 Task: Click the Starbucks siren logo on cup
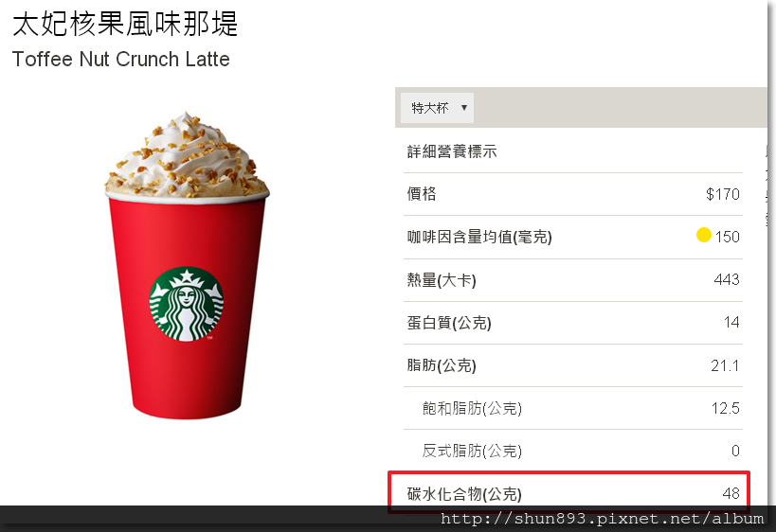point(186,304)
